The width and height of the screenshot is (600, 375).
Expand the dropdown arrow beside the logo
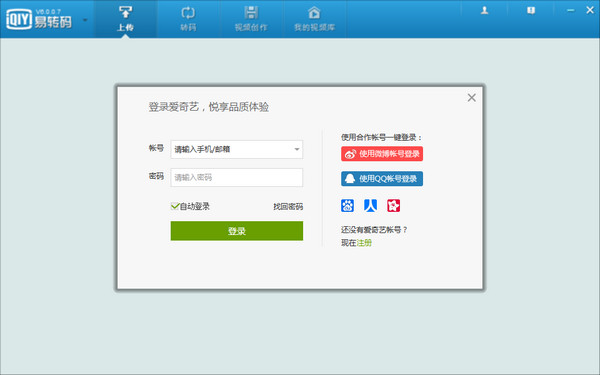(x=85, y=20)
